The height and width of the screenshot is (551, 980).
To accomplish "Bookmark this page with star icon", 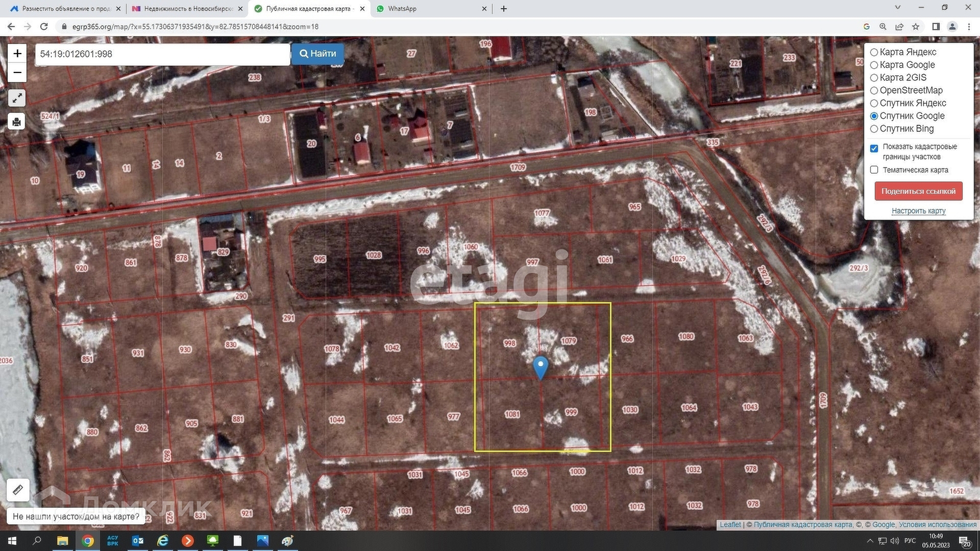I will [x=916, y=27].
